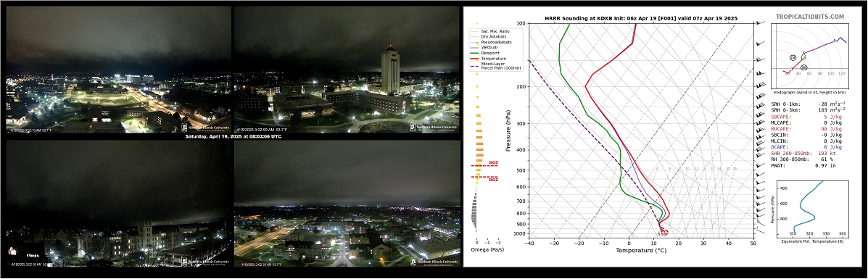Viewport: 868px width, 279px height.
Task: Click the 200 hPa pressure tick label on the skew-T
Action: point(521,87)
